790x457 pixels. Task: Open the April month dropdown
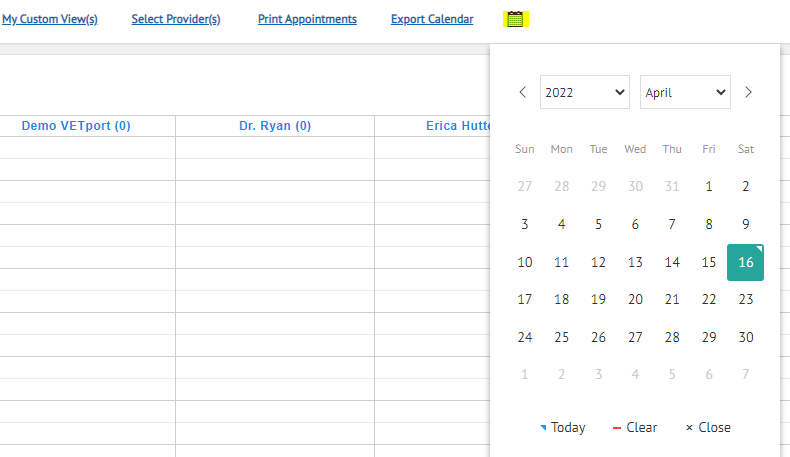685,92
